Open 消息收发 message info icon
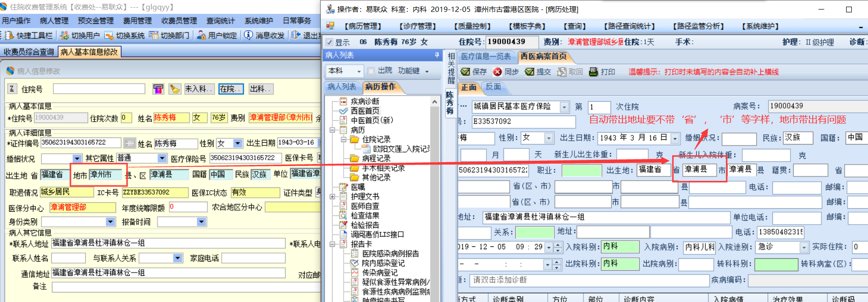The width and height of the screenshot is (868, 302). coord(248,35)
